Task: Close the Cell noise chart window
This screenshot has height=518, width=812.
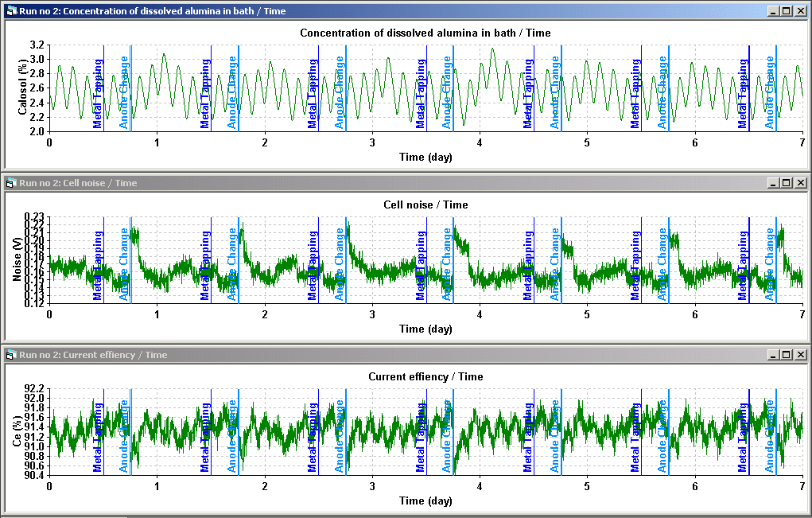Action: pos(801,183)
